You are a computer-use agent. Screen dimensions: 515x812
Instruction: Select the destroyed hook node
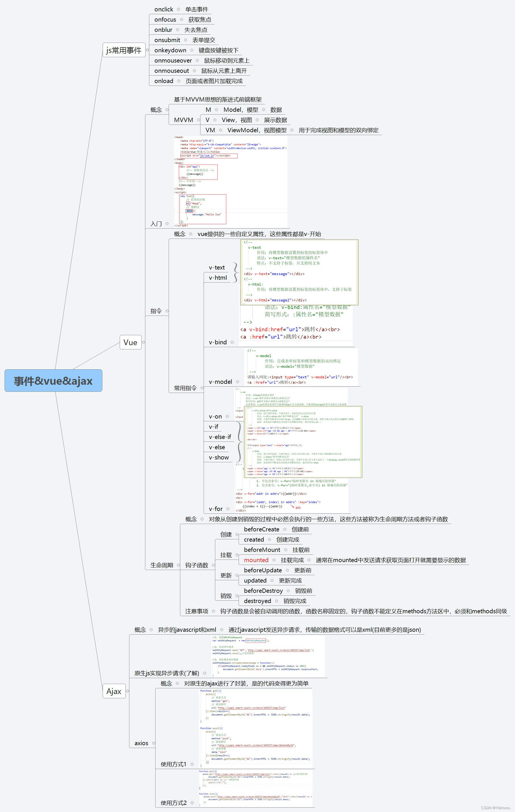click(258, 601)
